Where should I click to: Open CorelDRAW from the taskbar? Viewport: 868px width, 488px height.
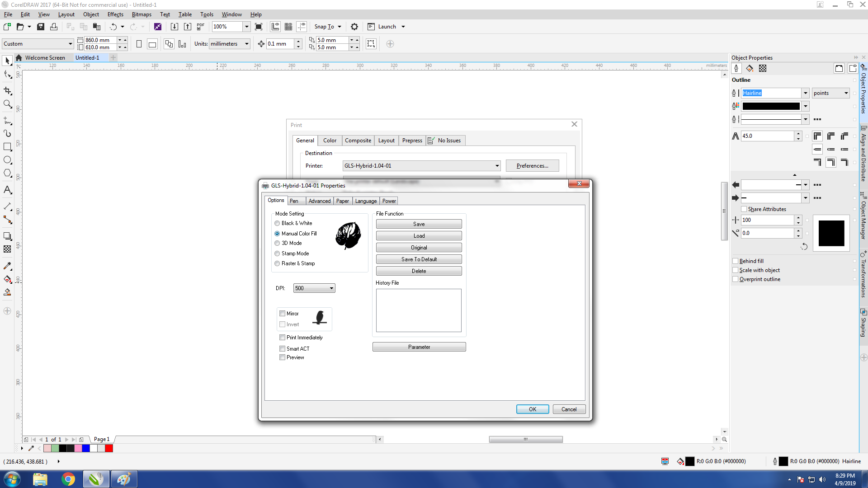(96, 479)
